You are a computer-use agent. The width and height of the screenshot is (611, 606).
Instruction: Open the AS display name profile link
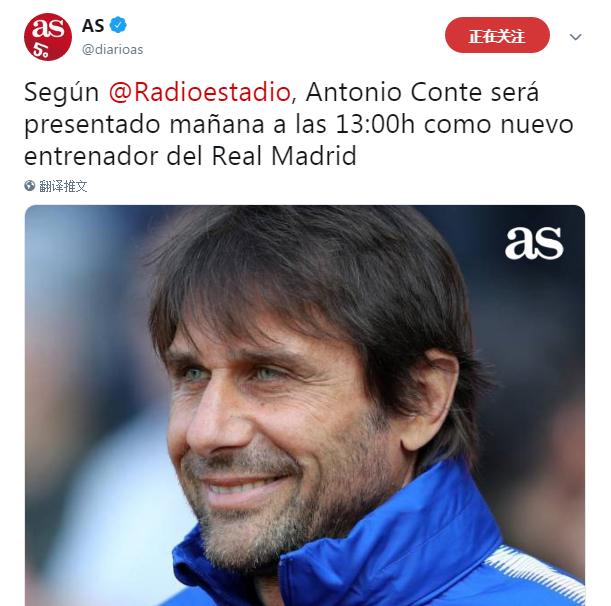click(93, 26)
